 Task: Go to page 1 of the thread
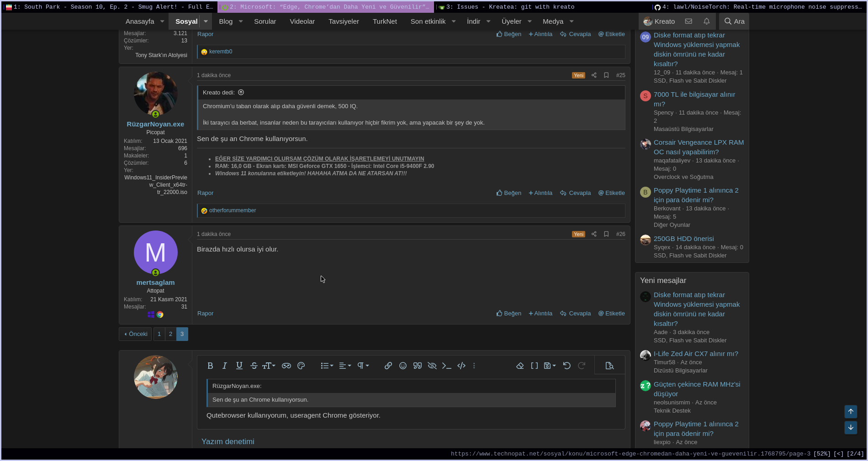click(x=159, y=334)
